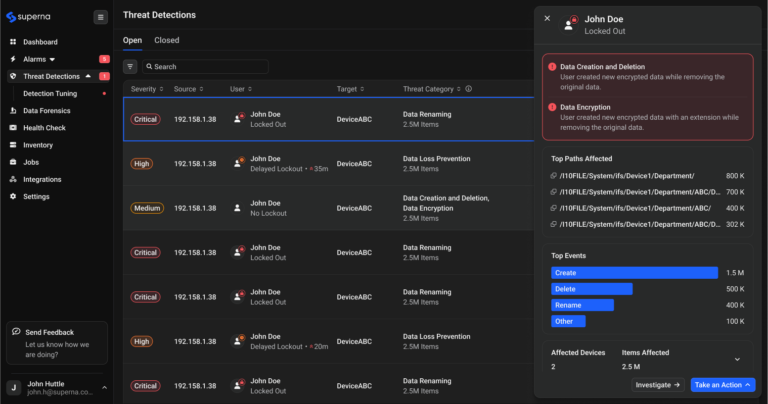Collapse the Threat Detections submenu arrow
Screen dimensions: 768x404
point(88,76)
